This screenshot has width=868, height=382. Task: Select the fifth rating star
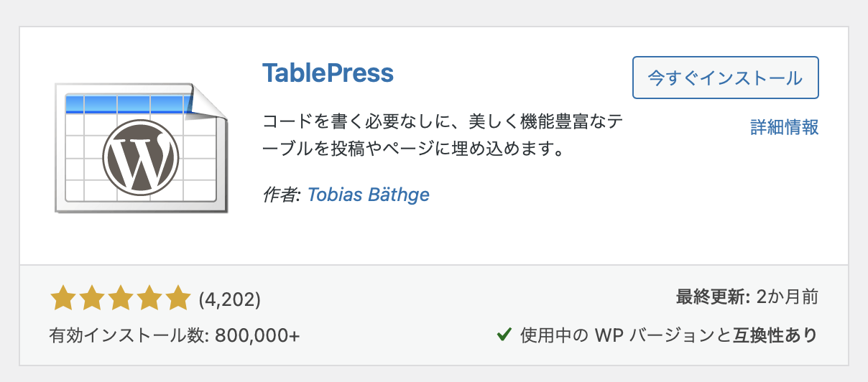click(177, 298)
